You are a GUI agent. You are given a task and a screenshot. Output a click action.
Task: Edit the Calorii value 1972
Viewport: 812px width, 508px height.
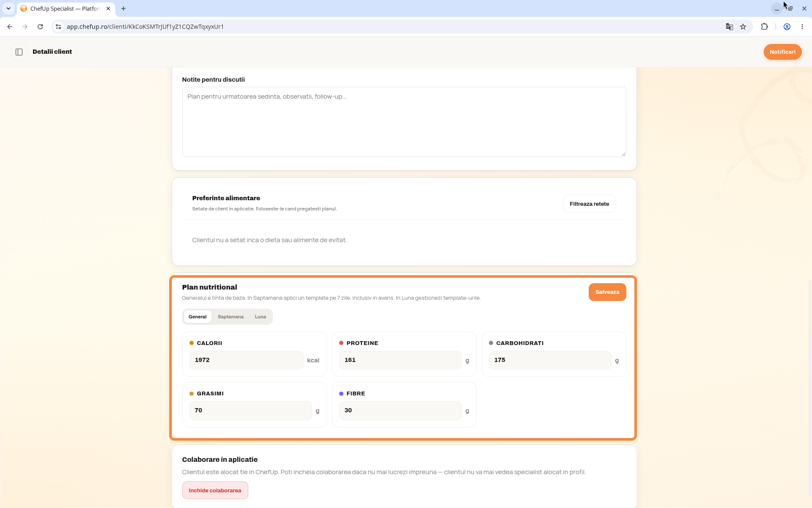[246, 360]
